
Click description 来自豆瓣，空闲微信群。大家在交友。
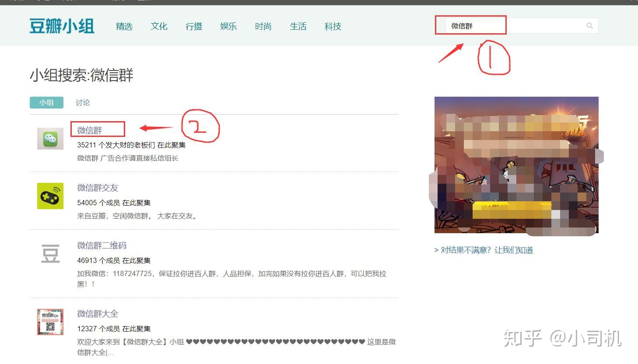coord(138,216)
